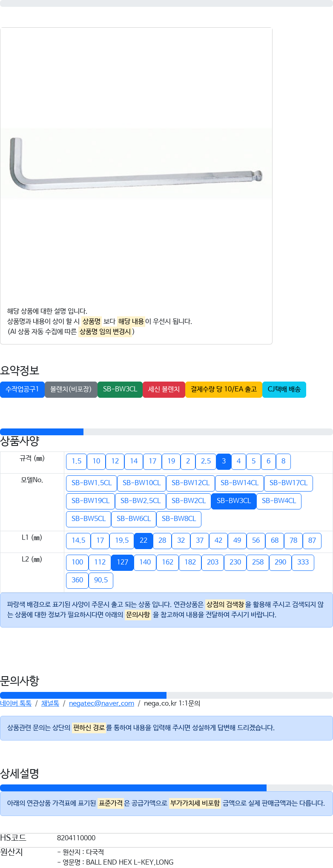
Task: Select L2 length 127 option
Action: pos(122,562)
